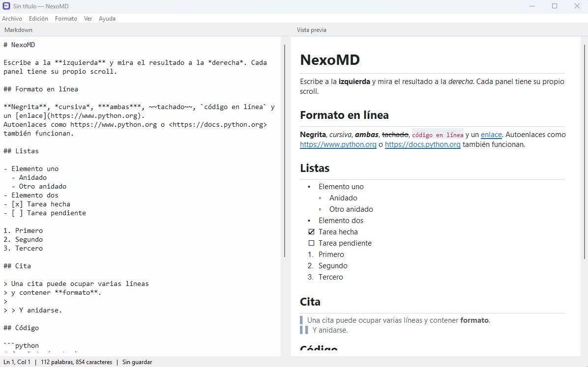Click the large 'NexoMD' heading in preview
The image size is (588, 367).
(330, 60)
